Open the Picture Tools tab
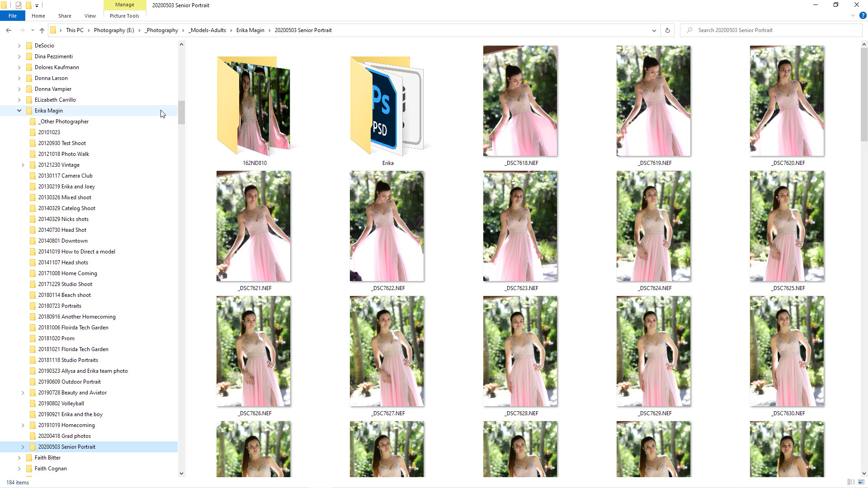This screenshot has height=488, width=868. point(124,16)
